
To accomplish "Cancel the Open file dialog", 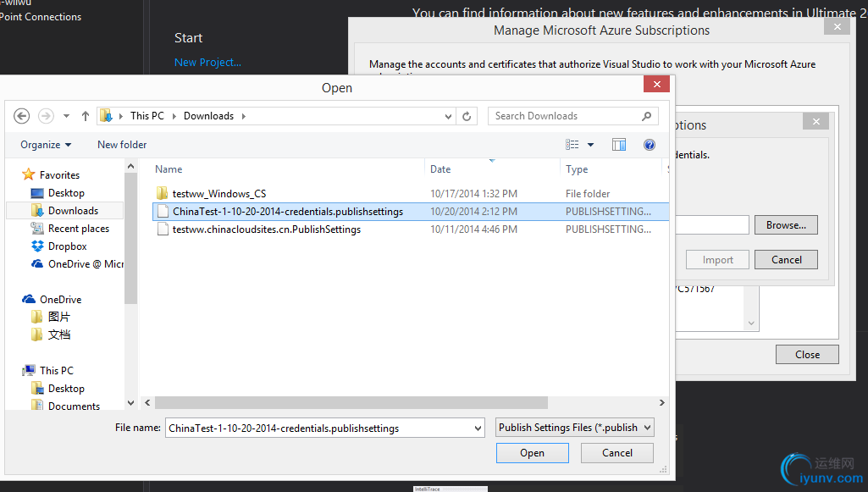I will 616,453.
